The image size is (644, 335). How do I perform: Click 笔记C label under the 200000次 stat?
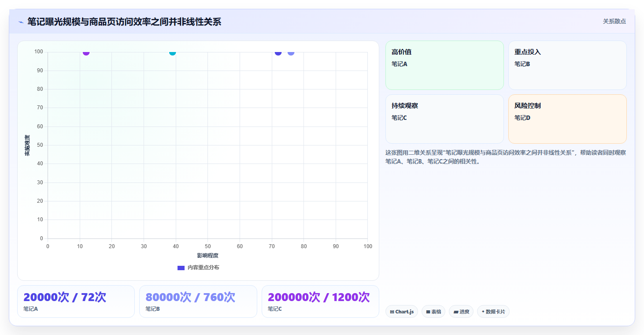pos(275,309)
